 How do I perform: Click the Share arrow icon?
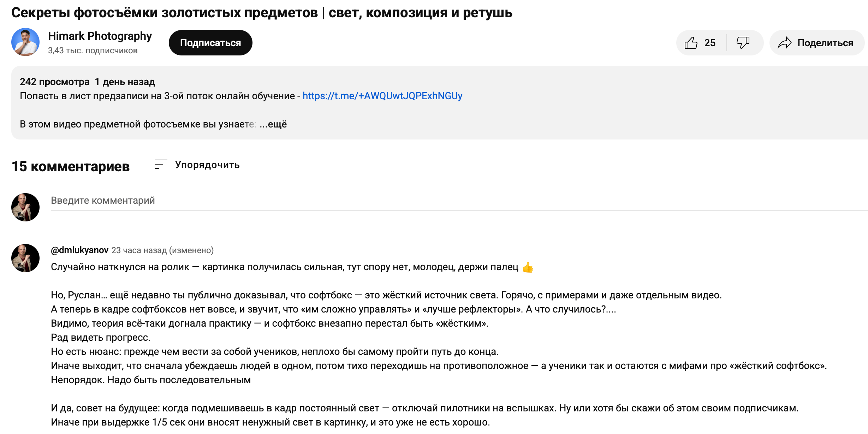tap(785, 42)
